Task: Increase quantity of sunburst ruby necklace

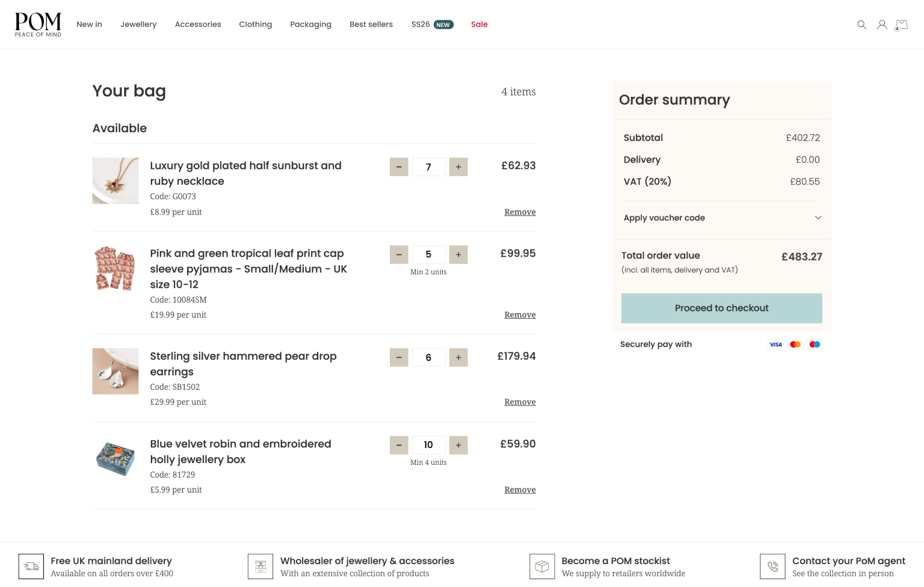Action: click(458, 167)
